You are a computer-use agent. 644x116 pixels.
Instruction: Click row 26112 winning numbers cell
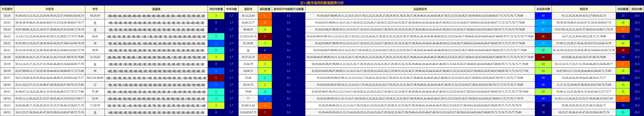49,112
